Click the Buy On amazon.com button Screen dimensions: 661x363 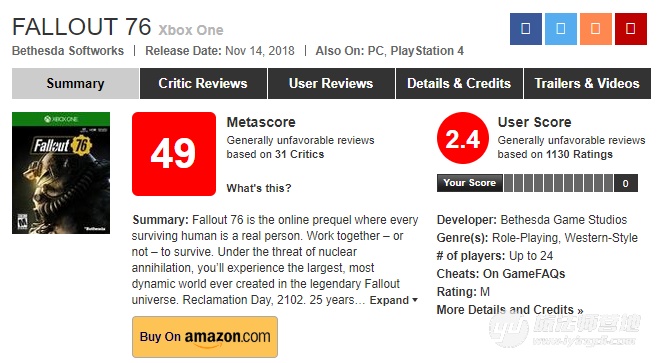coord(204,337)
